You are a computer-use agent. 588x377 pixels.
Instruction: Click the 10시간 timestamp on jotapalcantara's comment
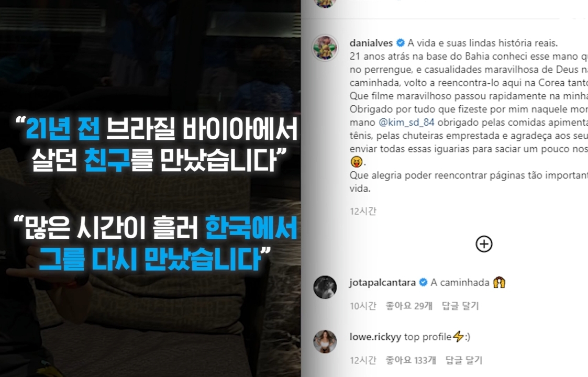(x=363, y=306)
